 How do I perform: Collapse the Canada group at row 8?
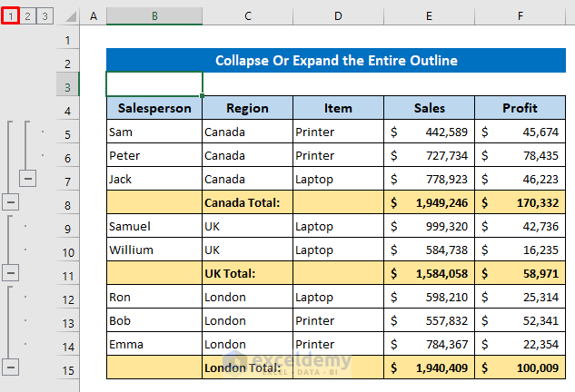pos(11,202)
